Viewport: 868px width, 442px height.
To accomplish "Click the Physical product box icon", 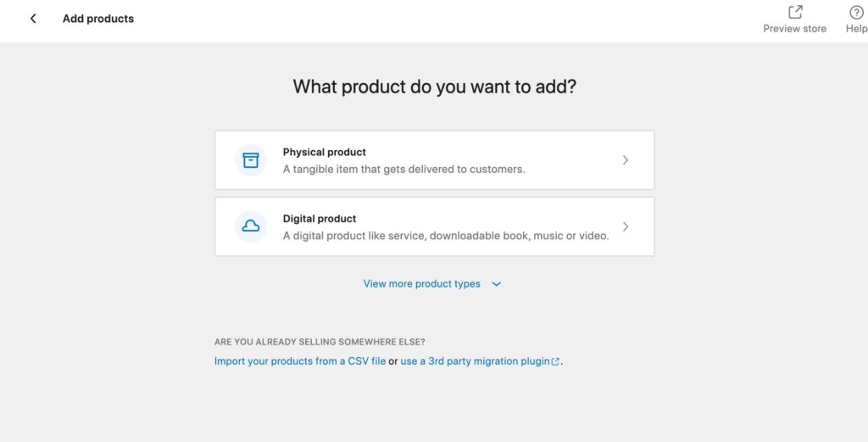I will [x=251, y=159].
